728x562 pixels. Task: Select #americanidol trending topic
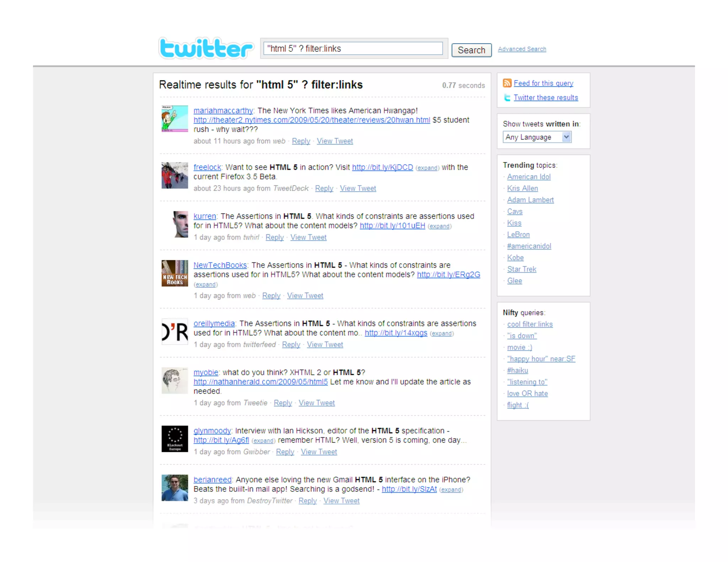[x=529, y=246]
